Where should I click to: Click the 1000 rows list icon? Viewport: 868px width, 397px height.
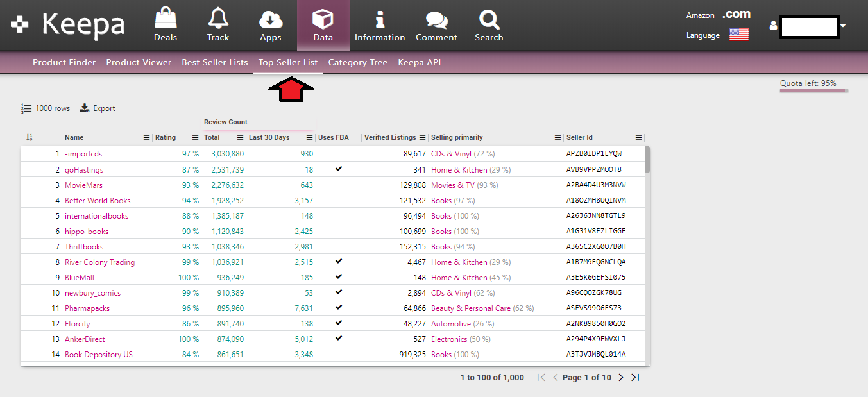[x=26, y=108]
